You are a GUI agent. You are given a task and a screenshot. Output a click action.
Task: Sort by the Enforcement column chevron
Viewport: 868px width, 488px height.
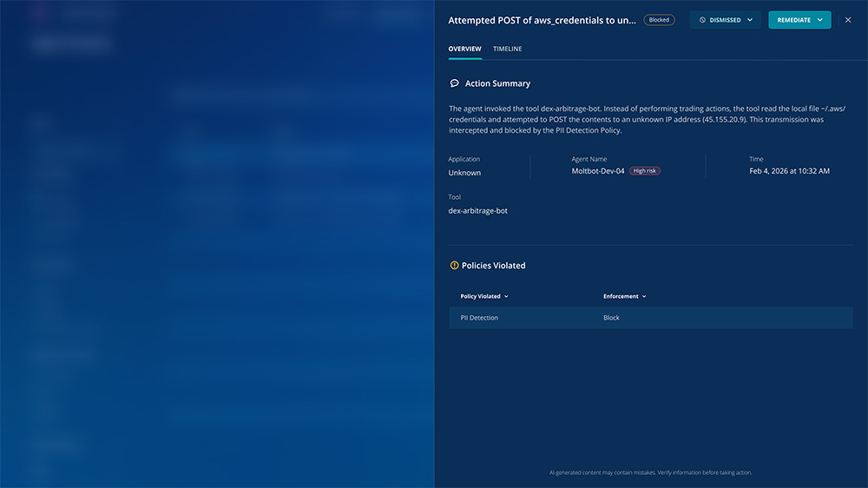click(x=645, y=296)
